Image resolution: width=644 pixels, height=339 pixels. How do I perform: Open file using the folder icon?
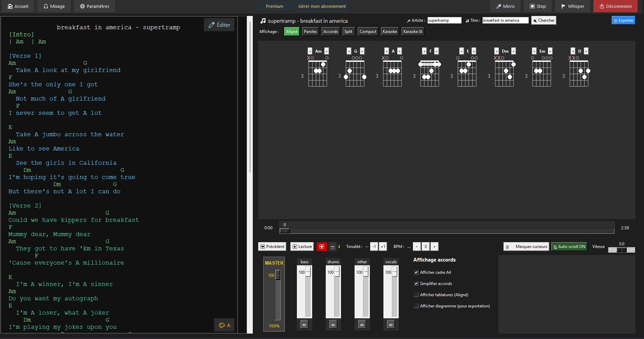333,247
